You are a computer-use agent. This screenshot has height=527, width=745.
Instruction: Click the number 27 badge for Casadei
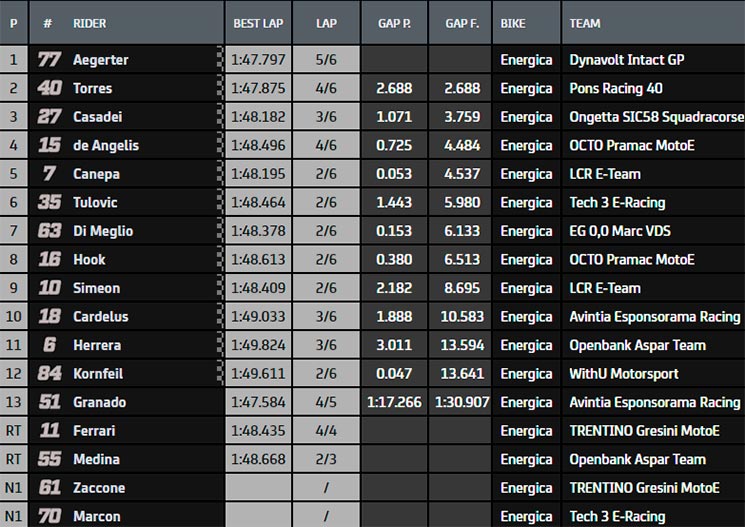pos(49,116)
